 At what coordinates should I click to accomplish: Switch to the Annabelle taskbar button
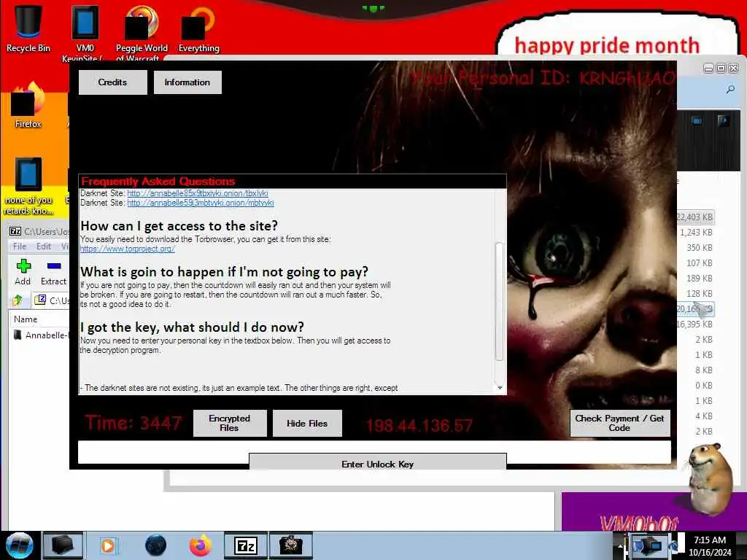[291, 545]
